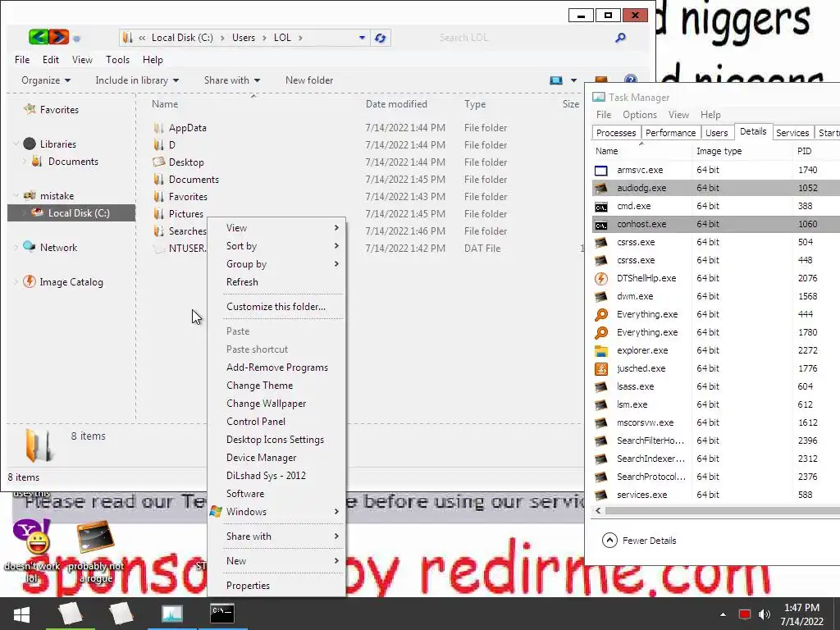Switch to the Performance tab
840x630 pixels.
(x=671, y=133)
